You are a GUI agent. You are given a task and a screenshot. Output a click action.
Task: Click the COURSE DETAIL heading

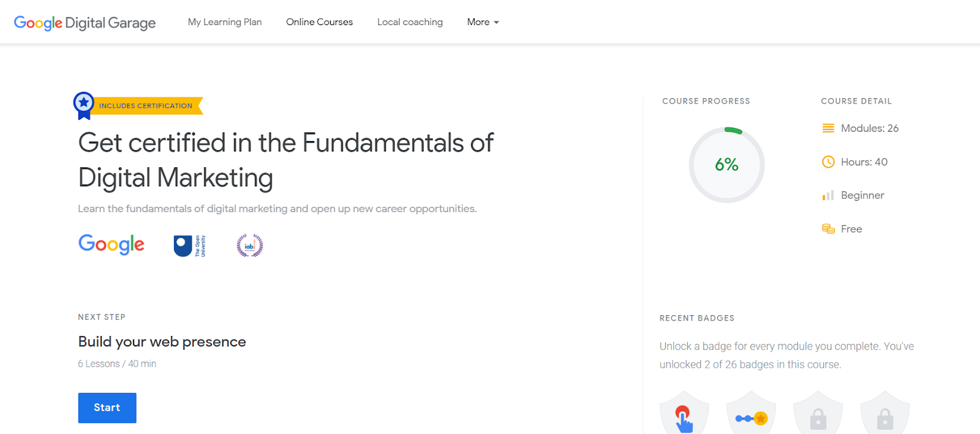click(856, 101)
